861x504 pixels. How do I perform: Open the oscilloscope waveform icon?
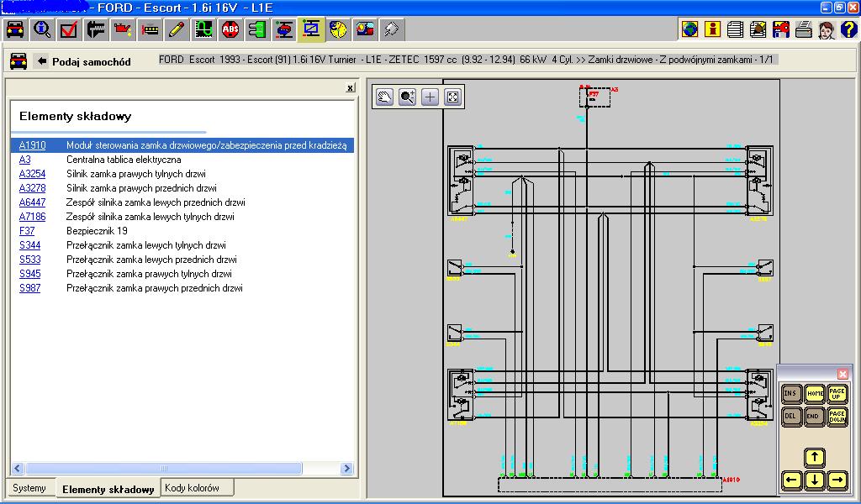click(x=203, y=29)
